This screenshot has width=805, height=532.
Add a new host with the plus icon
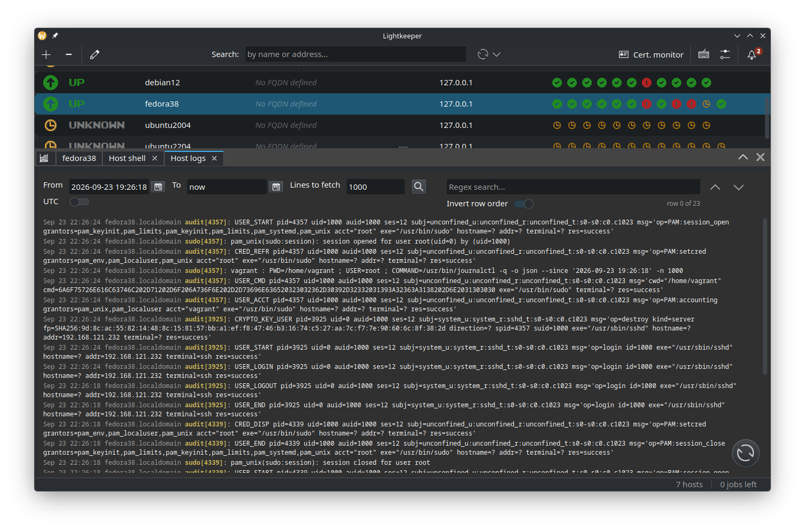click(x=46, y=54)
